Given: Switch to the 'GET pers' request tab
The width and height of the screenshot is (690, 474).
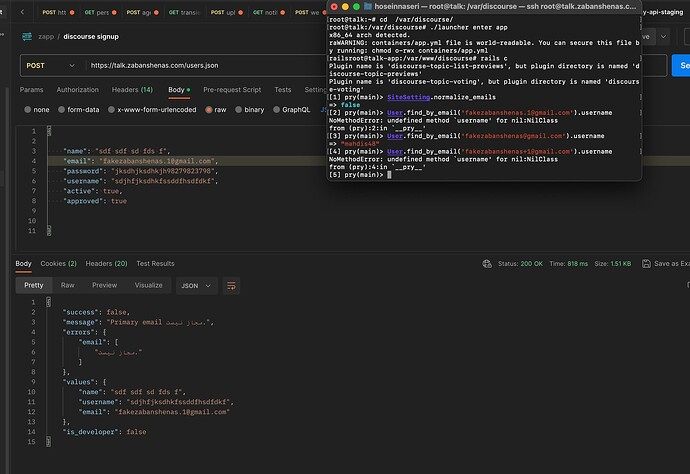Looking at the screenshot, I should [x=100, y=12].
